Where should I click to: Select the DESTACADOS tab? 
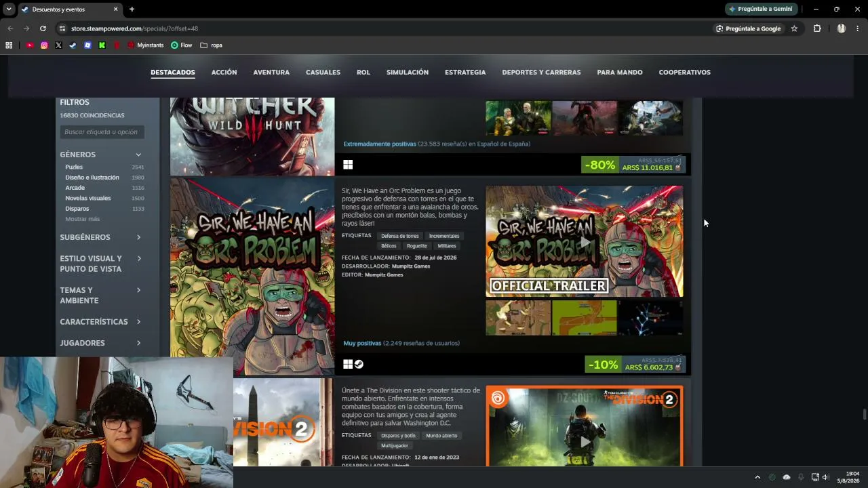point(173,73)
